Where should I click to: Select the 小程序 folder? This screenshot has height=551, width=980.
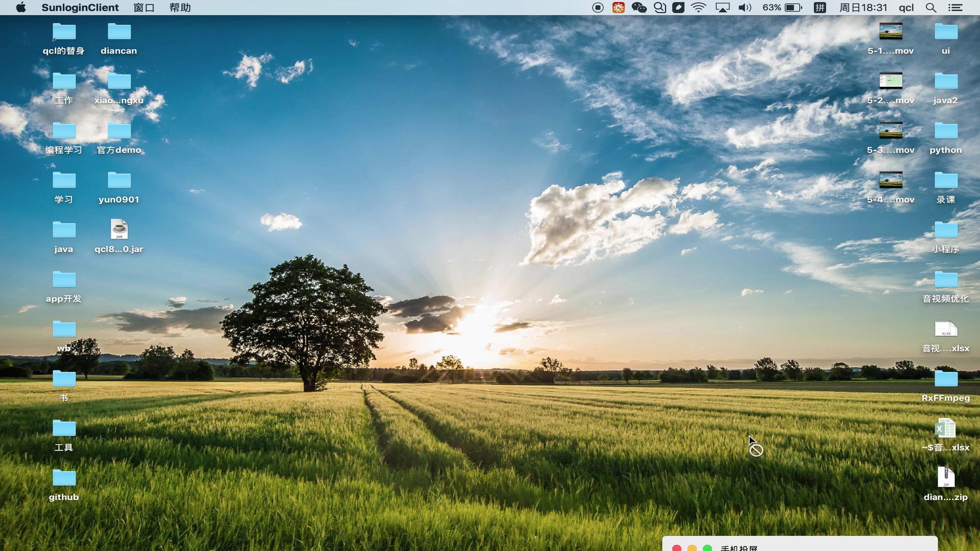[x=946, y=237]
